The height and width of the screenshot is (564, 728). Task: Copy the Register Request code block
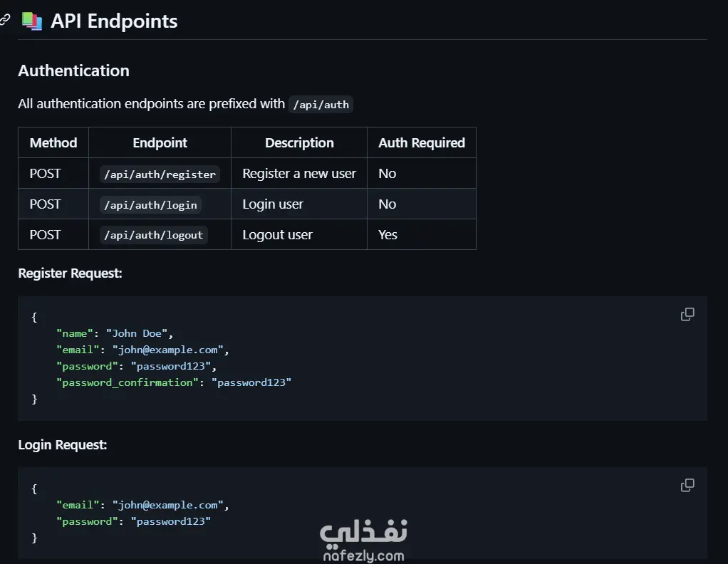pyautogui.click(x=687, y=315)
